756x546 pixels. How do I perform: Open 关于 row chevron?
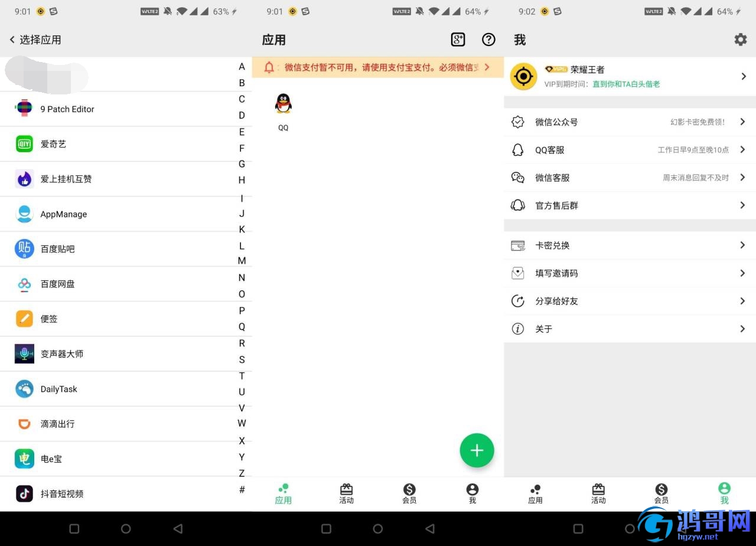(x=743, y=329)
